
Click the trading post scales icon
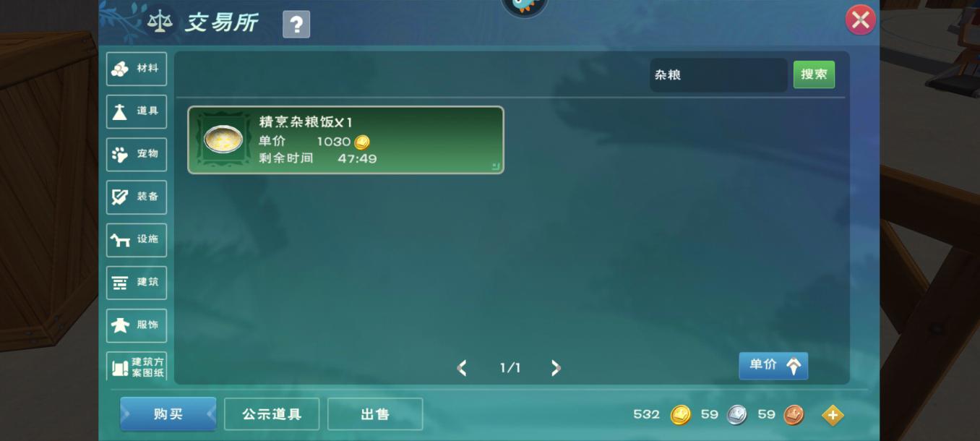click(x=160, y=21)
